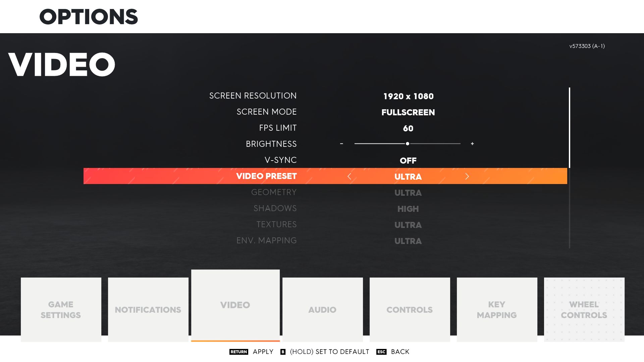Toggle V-SYNC off to on
Viewport: 644px width, 362px height.
(x=408, y=161)
